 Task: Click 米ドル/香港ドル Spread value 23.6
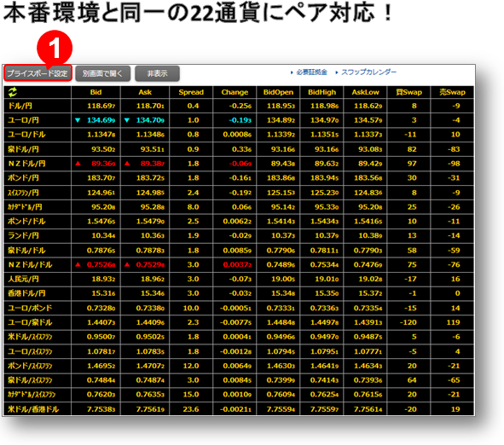coord(191,409)
